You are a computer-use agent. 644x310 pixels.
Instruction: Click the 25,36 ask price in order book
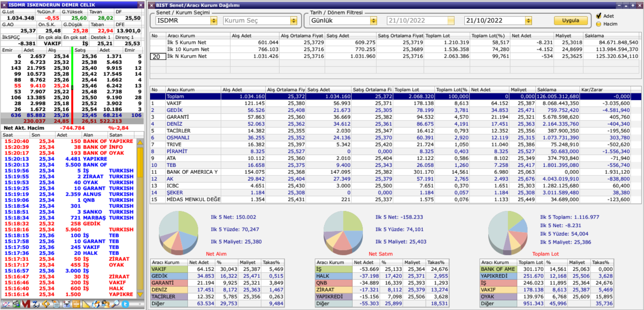pos(89,57)
